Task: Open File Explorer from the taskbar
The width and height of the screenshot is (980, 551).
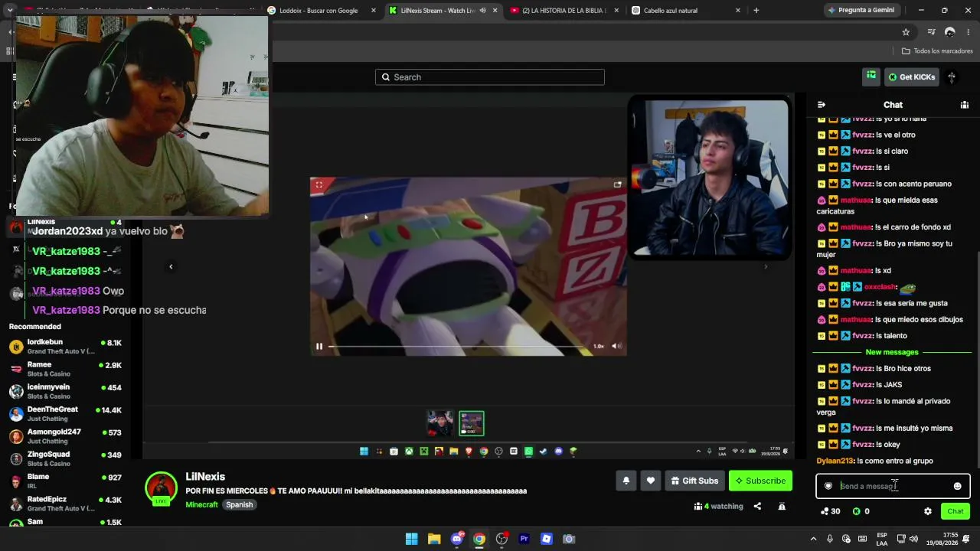Action: tap(434, 539)
